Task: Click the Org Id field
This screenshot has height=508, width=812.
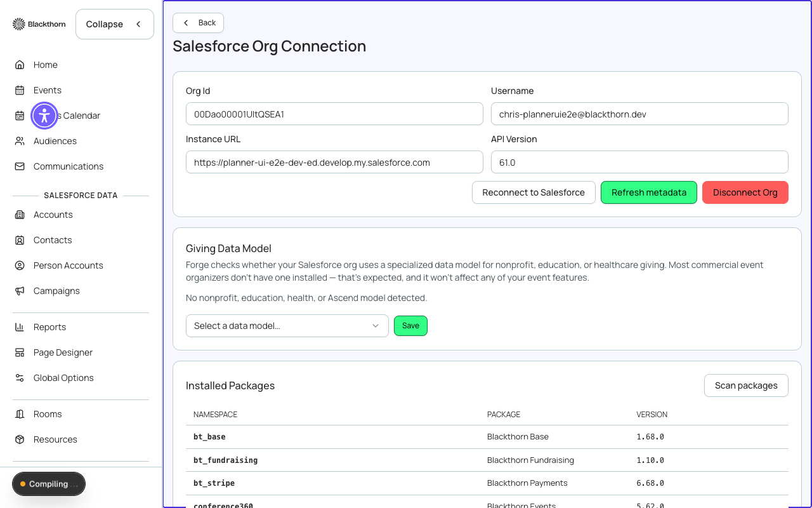Action: (x=334, y=114)
